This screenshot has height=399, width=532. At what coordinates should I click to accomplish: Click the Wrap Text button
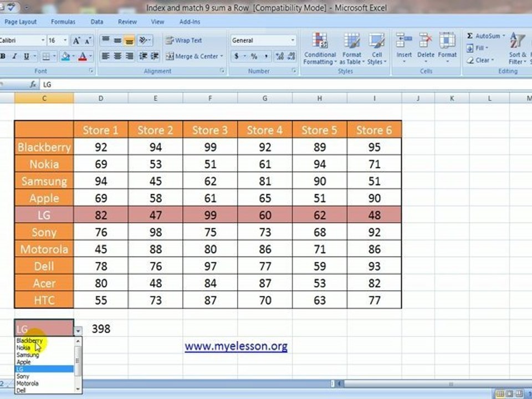(184, 40)
